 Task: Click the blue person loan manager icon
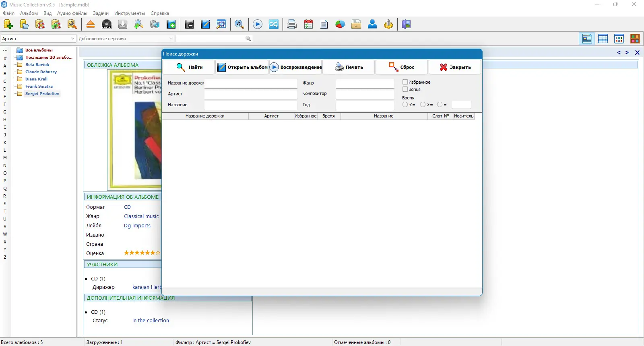click(372, 25)
